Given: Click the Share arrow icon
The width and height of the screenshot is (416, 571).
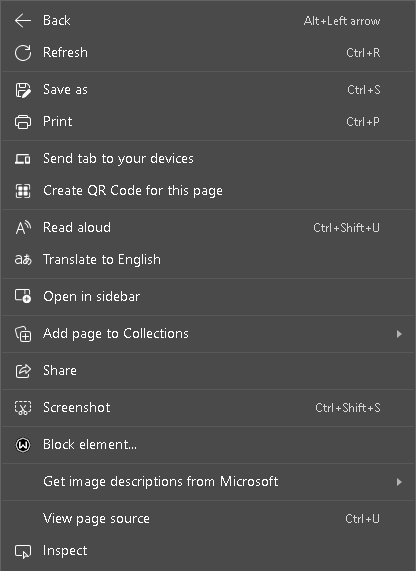Looking at the screenshot, I should click(23, 371).
